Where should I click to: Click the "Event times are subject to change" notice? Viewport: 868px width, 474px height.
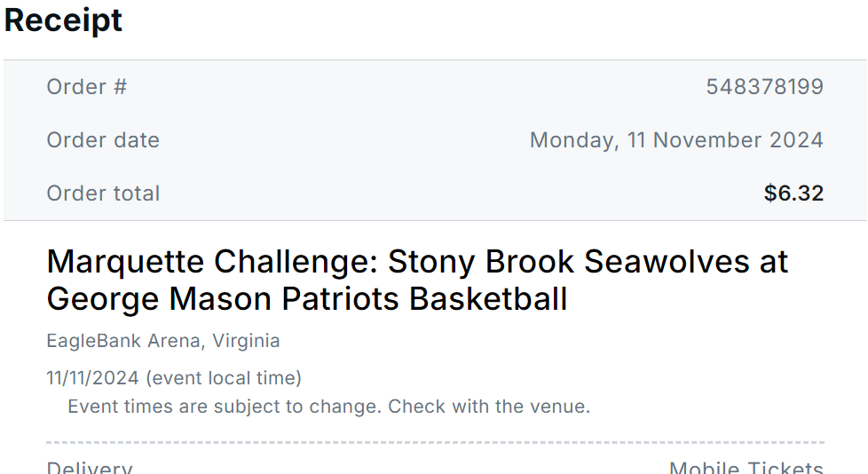tap(225, 407)
